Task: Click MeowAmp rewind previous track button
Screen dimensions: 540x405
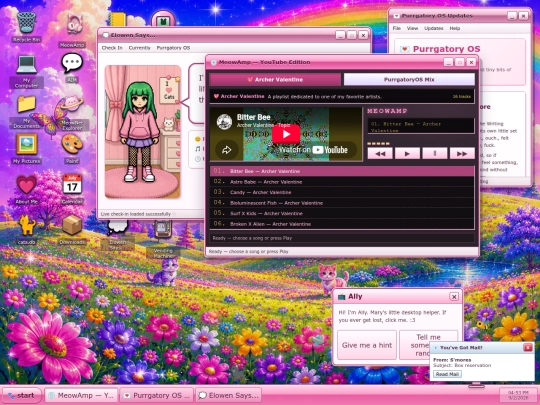Action: [x=380, y=154]
